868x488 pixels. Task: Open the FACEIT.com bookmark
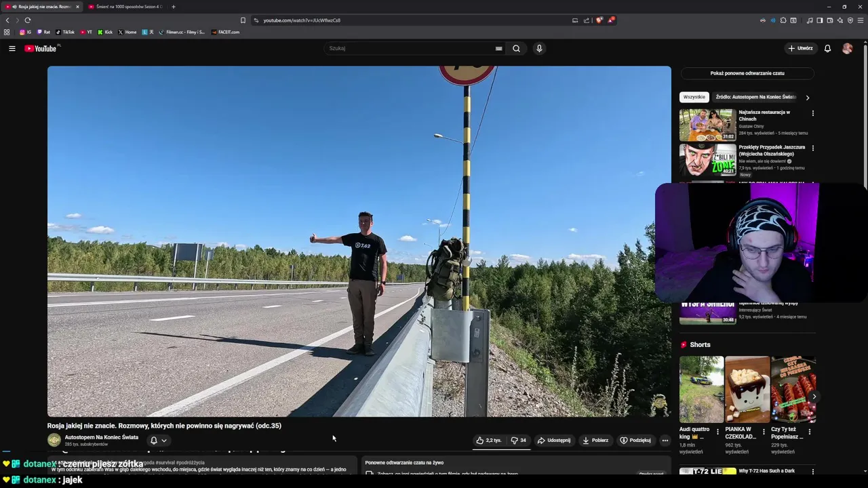click(x=225, y=32)
